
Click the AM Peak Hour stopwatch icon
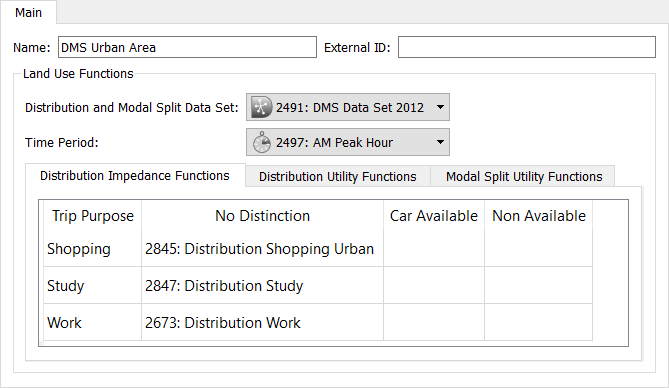pos(262,142)
